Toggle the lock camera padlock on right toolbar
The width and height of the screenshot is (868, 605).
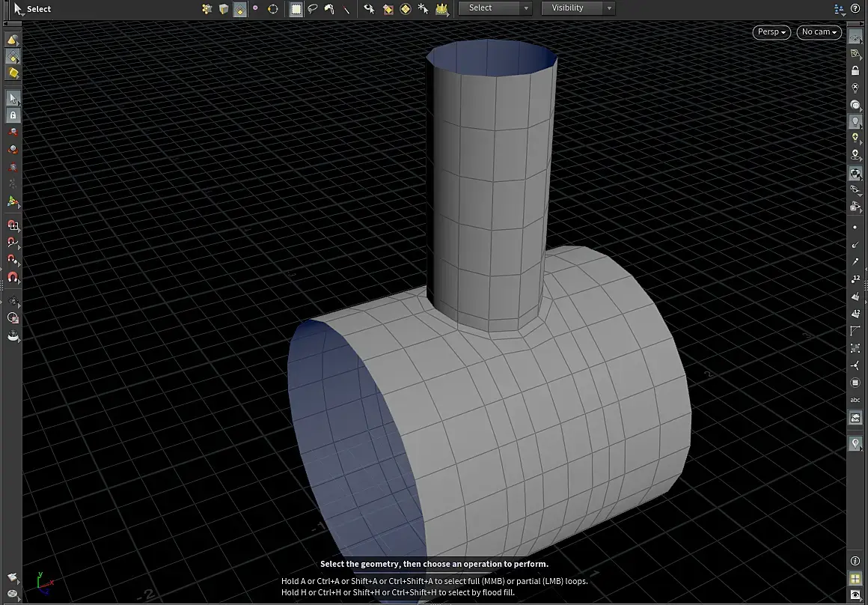pos(855,71)
